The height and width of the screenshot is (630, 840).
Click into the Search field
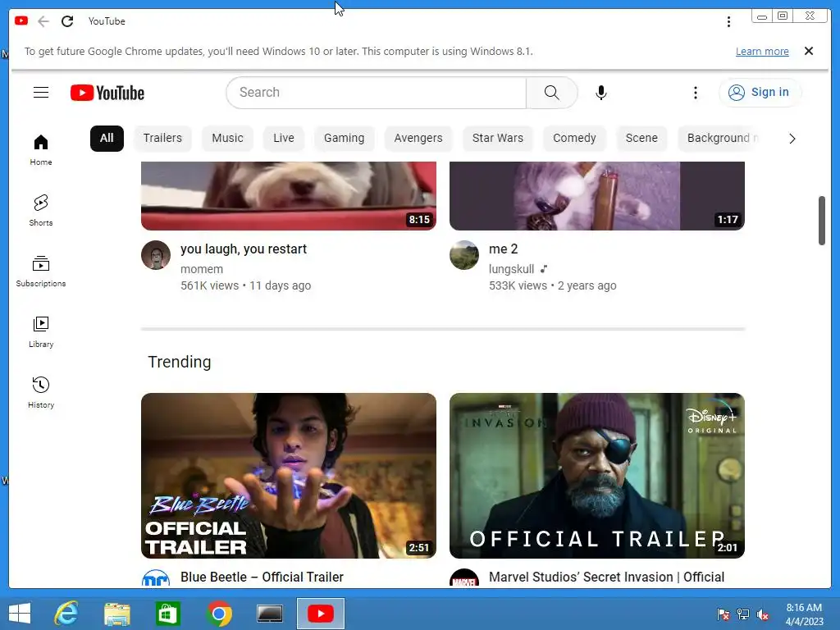pos(377,93)
